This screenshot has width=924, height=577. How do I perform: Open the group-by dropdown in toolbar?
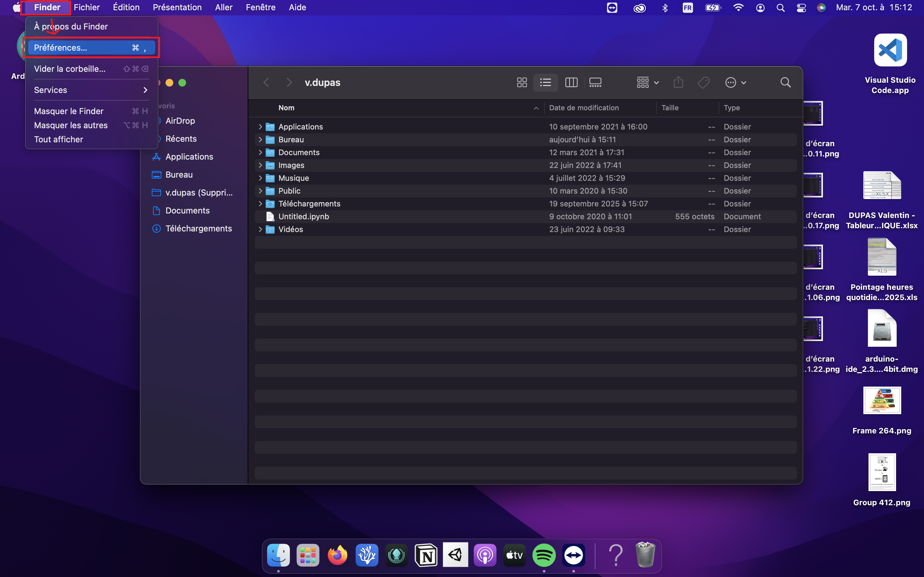[647, 82]
